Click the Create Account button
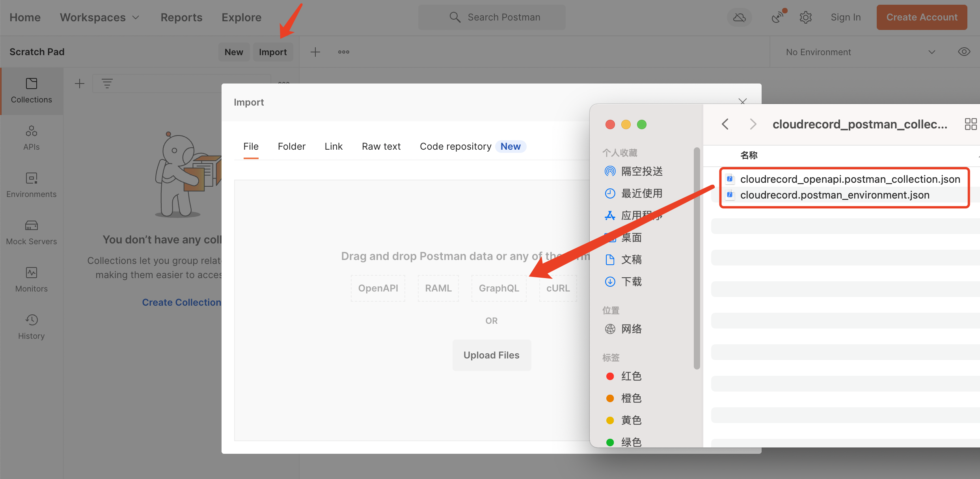 coord(922,17)
